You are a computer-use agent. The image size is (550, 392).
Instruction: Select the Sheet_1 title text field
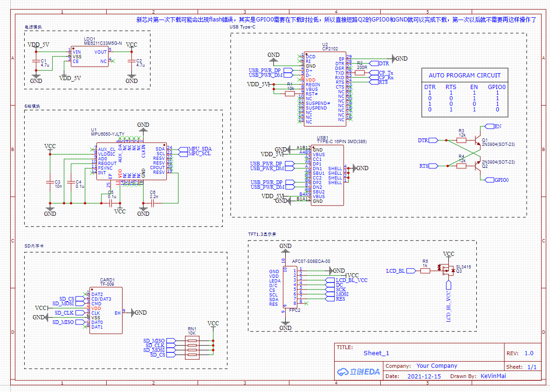[376, 353]
